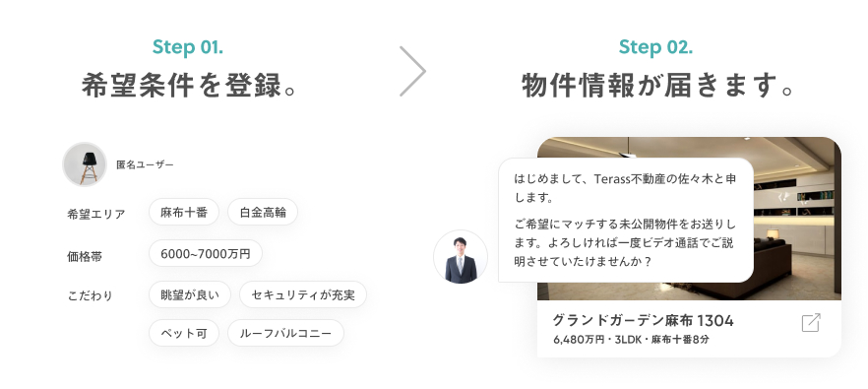
Task: Open the グランドガーデン麻布 1304 listing title
Action: click(x=644, y=320)
